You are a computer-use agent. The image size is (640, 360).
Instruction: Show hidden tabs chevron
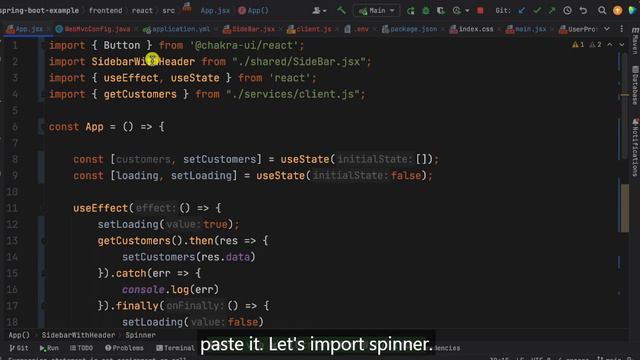(x=607, y=29)
